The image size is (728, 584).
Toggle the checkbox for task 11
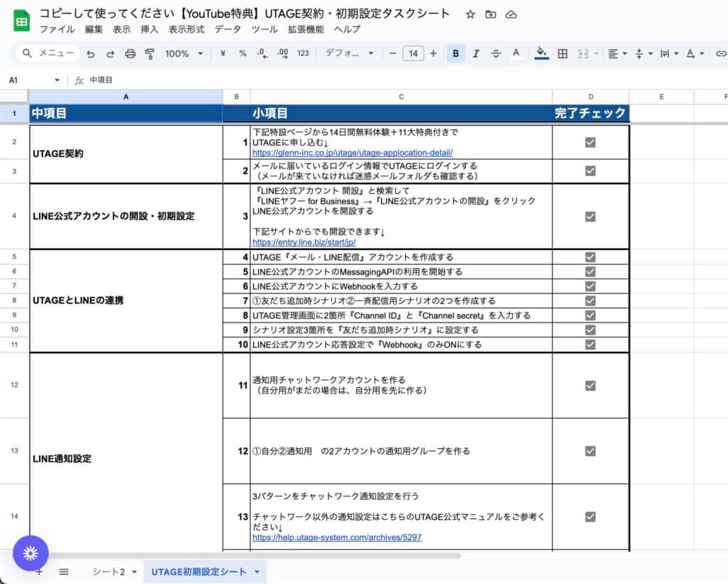[590, 385]
